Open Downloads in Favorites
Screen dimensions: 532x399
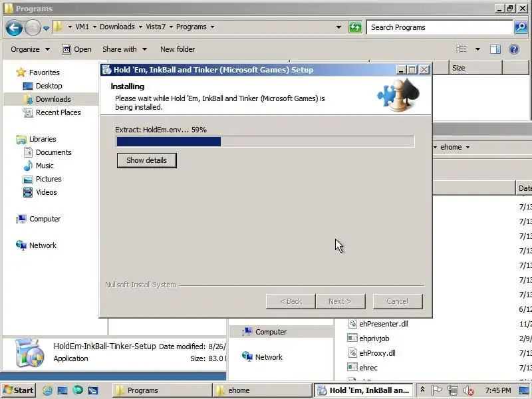(47, 99)
